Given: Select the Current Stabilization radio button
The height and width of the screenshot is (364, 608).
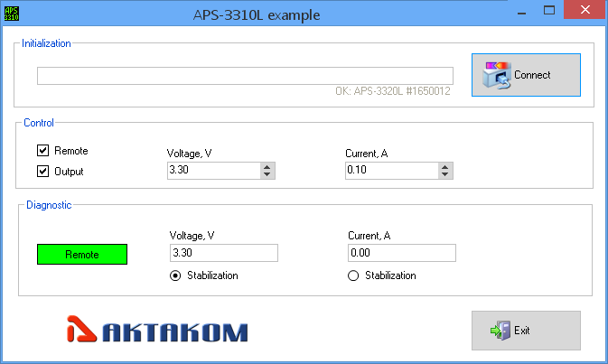Looking at the screenshot, I should point(353,275).
